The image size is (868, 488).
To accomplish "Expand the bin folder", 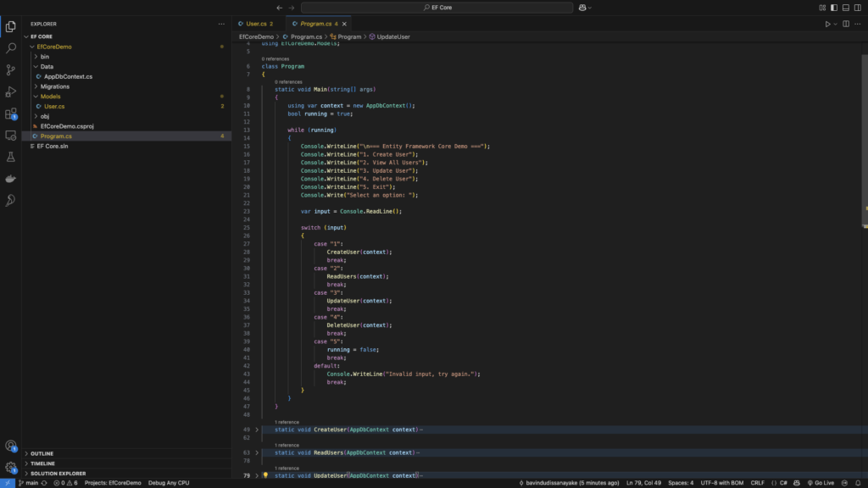I will coord(36,57).
